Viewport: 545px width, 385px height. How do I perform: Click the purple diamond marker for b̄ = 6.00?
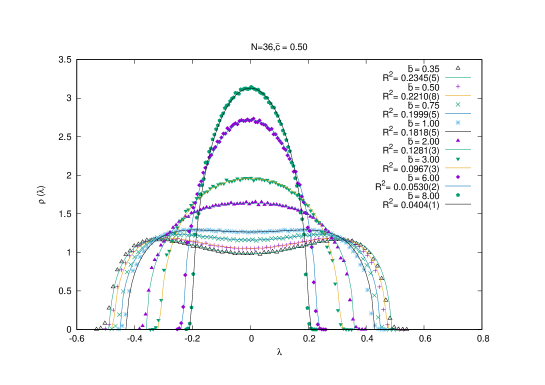pos(458,177)
